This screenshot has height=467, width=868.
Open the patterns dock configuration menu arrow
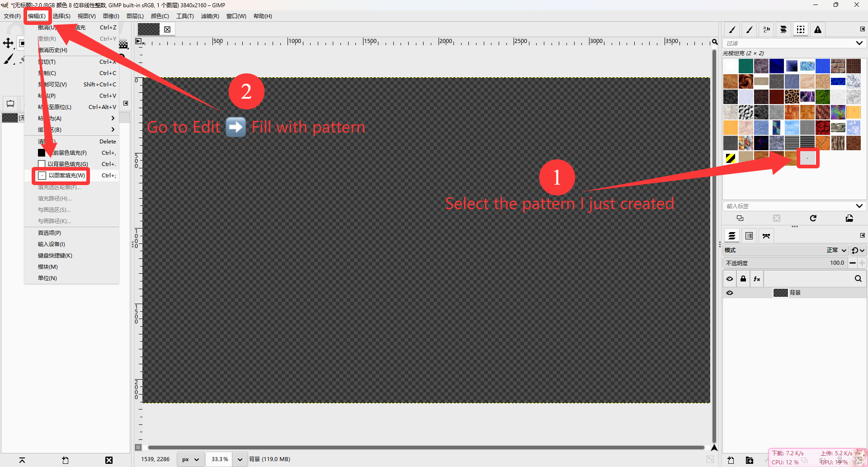coord(863,29)
